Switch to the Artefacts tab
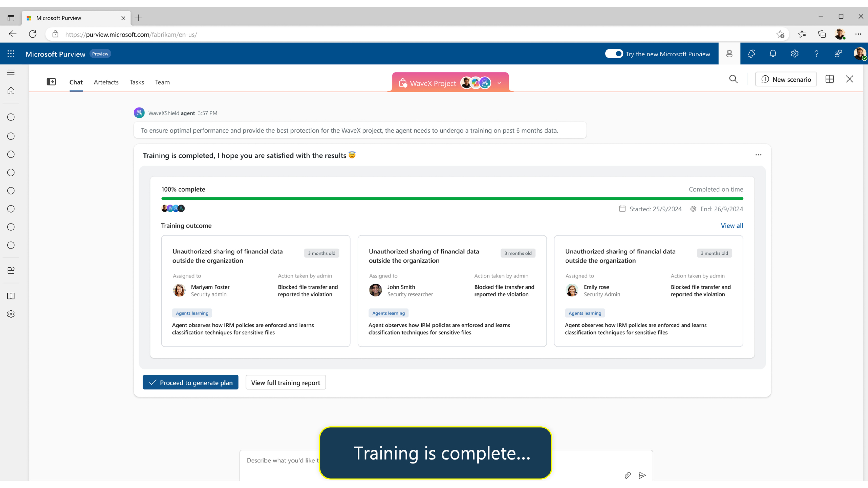868x488 pixels. [x=106, y=82]
